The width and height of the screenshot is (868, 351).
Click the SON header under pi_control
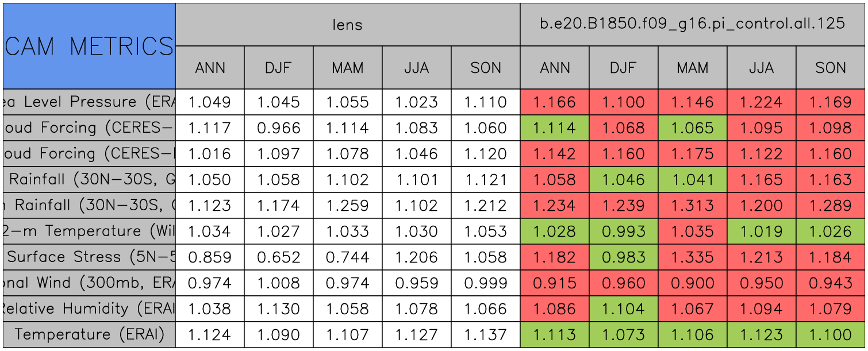pos(831,68)
